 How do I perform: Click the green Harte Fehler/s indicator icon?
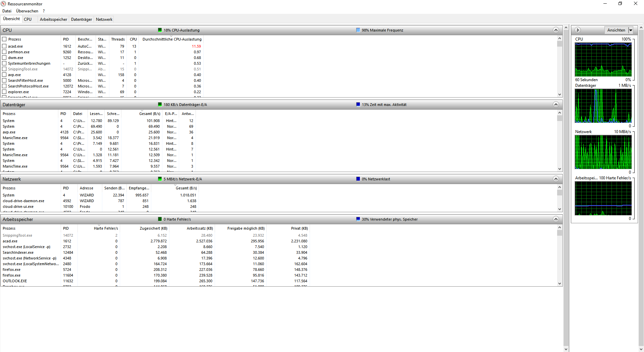click(x=160, y=219)
